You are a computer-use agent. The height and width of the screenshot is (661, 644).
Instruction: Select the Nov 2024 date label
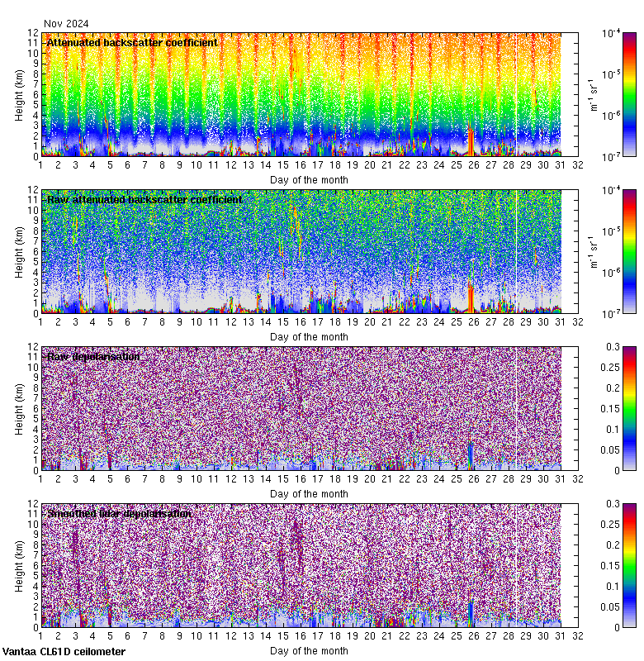point(66,24)
